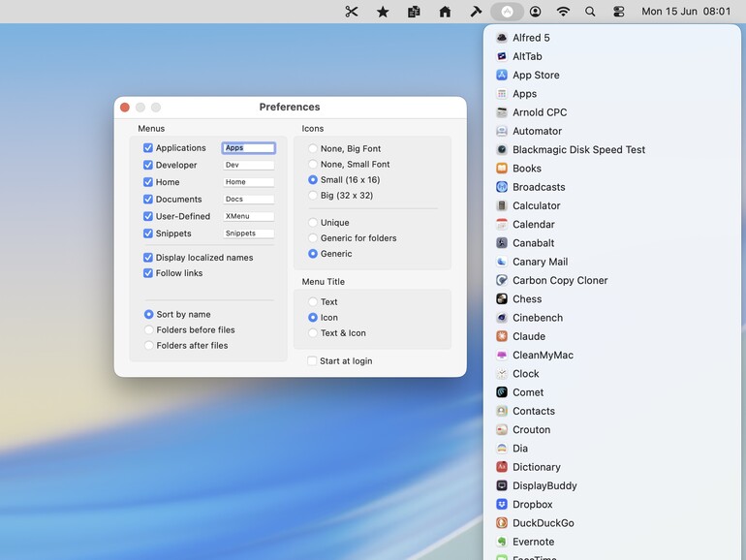The image size is (746, 560).
Task: Toggle the Follow links checkbox
Action: point(148,273)
